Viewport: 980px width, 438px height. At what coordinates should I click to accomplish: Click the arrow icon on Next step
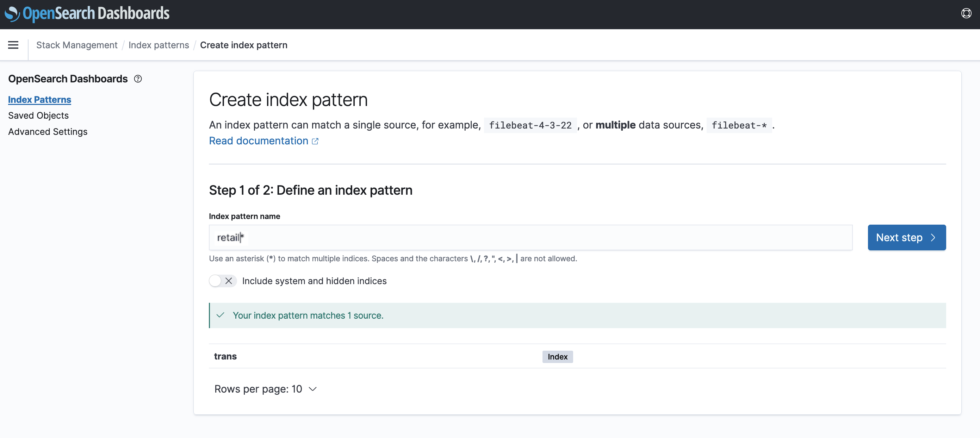coord(933,238)
